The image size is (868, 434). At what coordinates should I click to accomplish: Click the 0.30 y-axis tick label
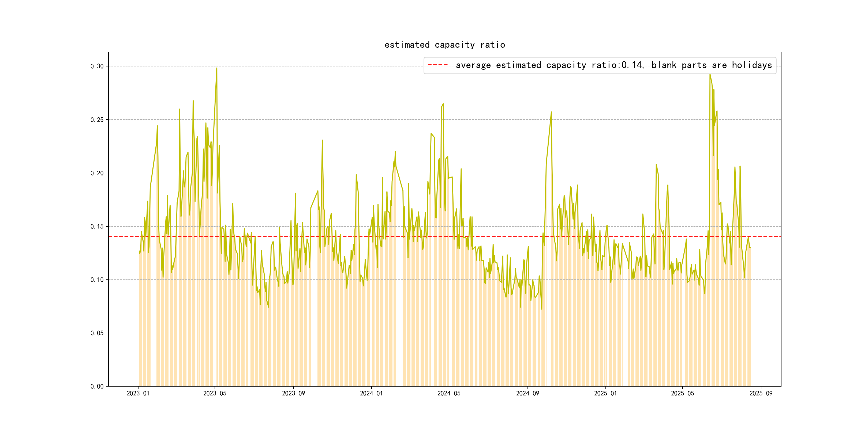coord(97,66)
